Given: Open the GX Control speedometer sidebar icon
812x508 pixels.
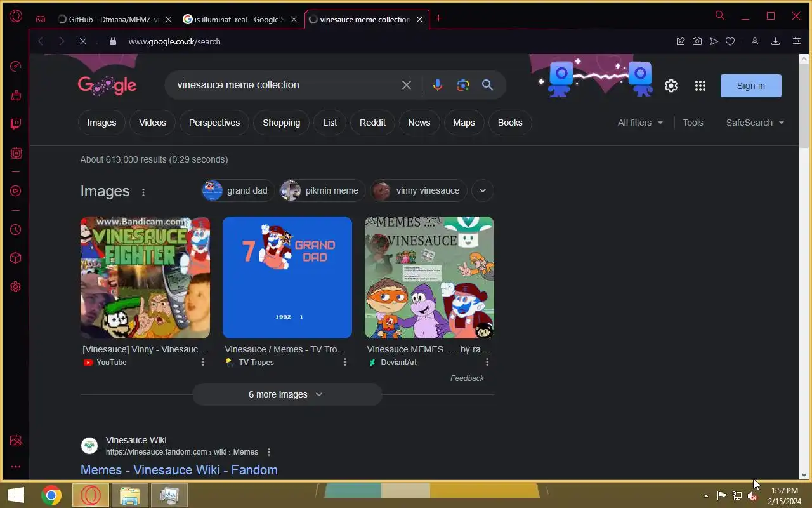Looking at the screenshot, I should click(16, 67).
